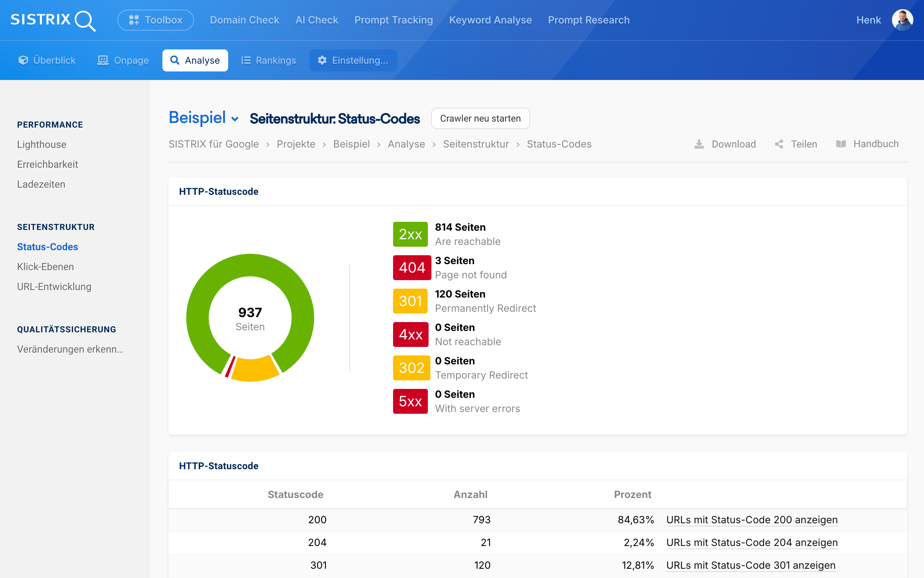
Task: Click the Seitenstruktur breadcrumb link
Action: 476,144
